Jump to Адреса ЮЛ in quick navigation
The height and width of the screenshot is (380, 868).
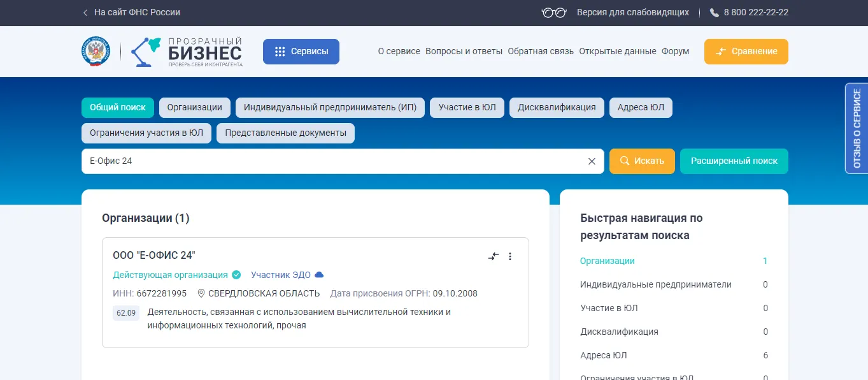[604, 355]
